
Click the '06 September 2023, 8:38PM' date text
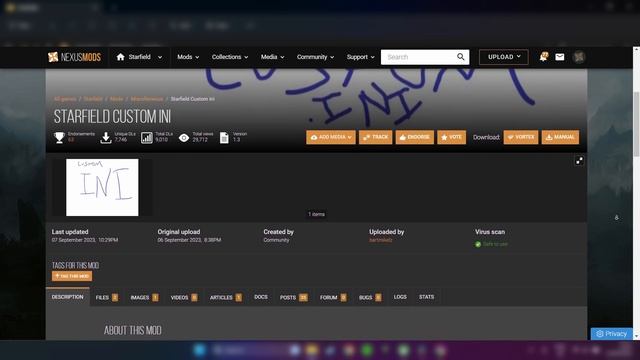[x=189, y=240]
